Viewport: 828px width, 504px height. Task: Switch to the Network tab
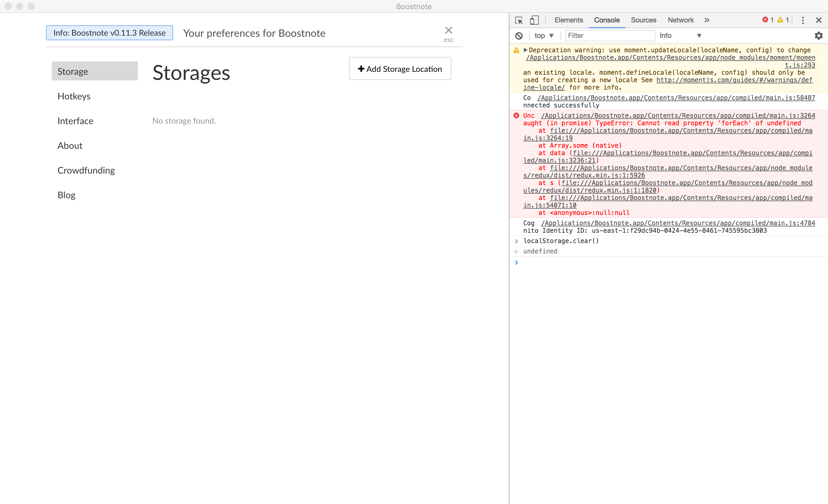pos(680,20)
